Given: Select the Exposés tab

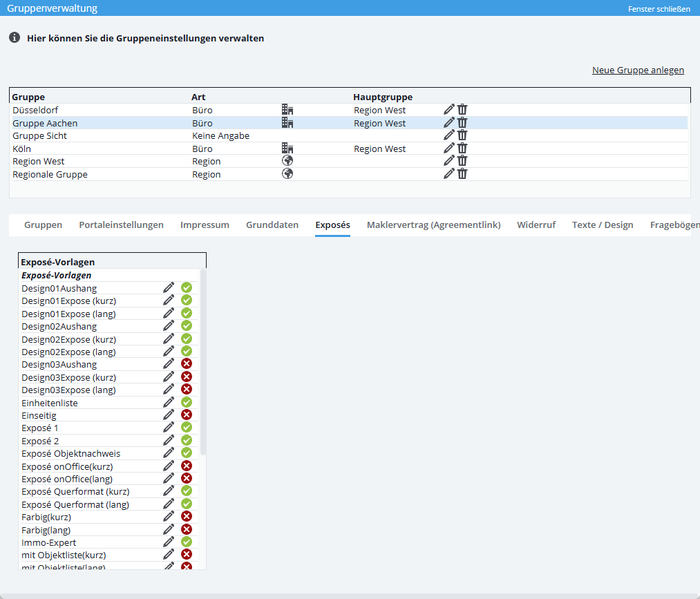Looking at the screenshot, I should pyautogui.click(x=332, y=225).
